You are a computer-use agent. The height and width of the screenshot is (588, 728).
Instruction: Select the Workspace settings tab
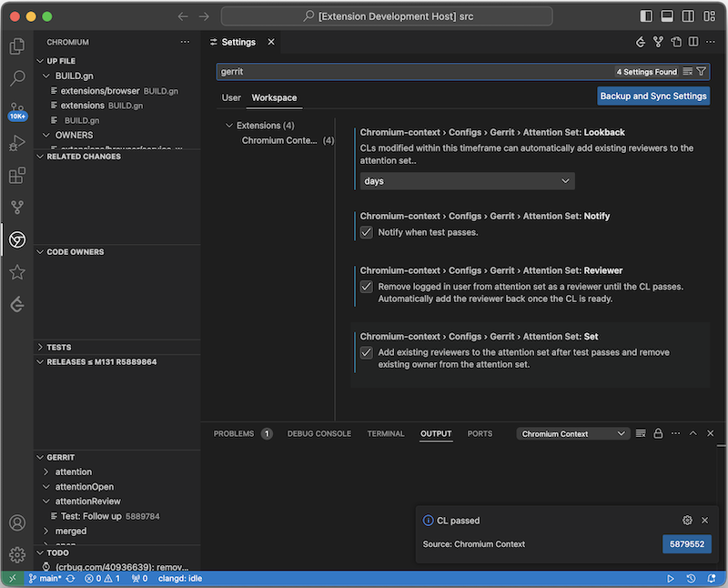coord(274,97)
